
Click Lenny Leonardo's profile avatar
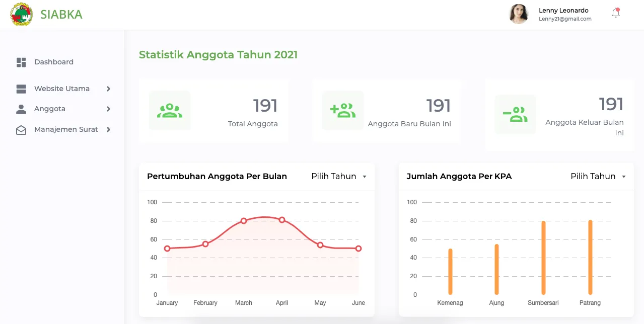pos(519,14)
